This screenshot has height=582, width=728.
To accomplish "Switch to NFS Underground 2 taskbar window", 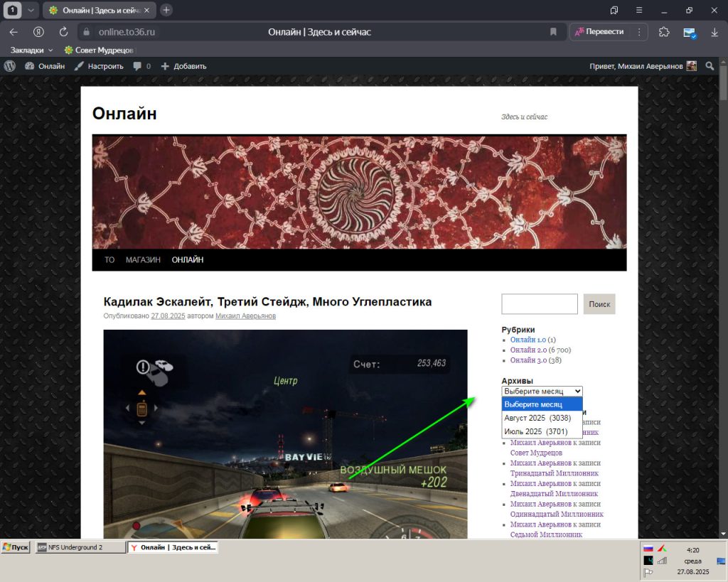I will pyautogui.click(x=80, y=547).
